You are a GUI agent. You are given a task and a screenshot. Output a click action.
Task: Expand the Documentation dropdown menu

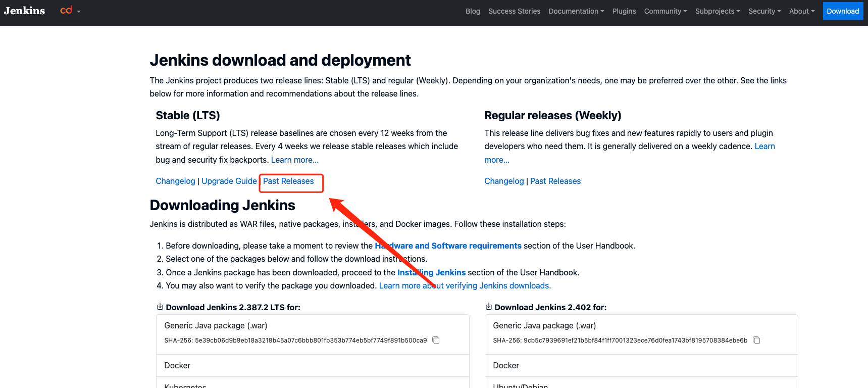tap(576, 11)
